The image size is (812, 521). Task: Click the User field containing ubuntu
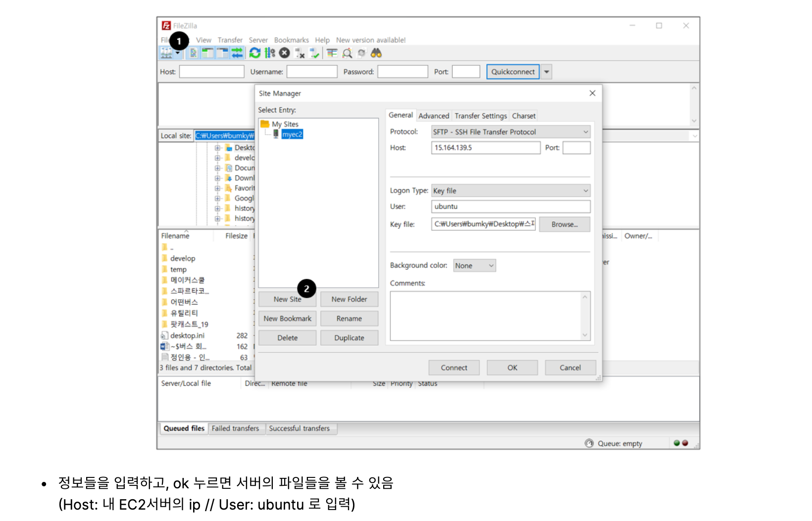point(511,207)
